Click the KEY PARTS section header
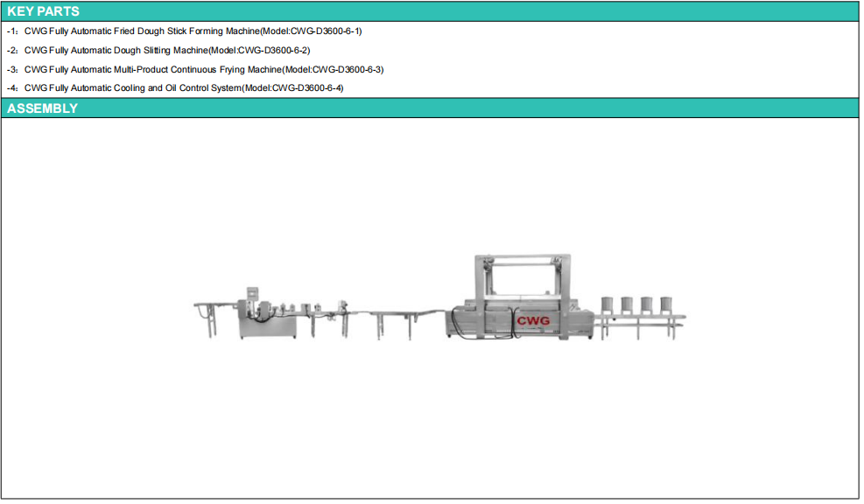The image size is (864, 504). point(43,11)
